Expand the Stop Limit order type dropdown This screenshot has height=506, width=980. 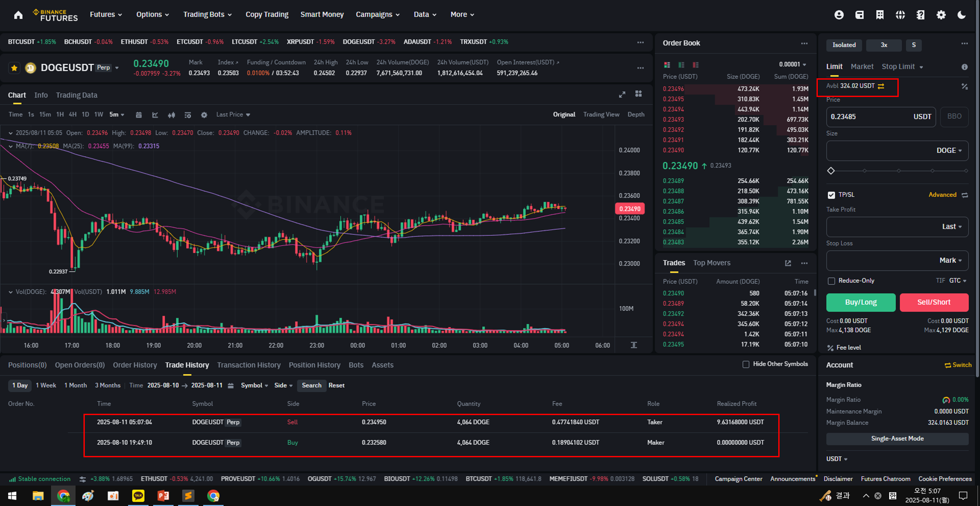921,67
